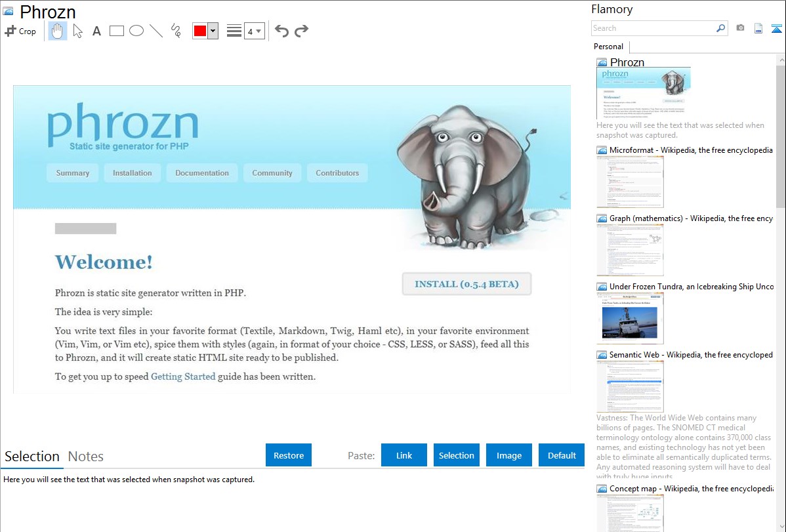Open the Concept map snapshot thumbnail
This screenshot has height=532, width=786.
pos(630,513)
